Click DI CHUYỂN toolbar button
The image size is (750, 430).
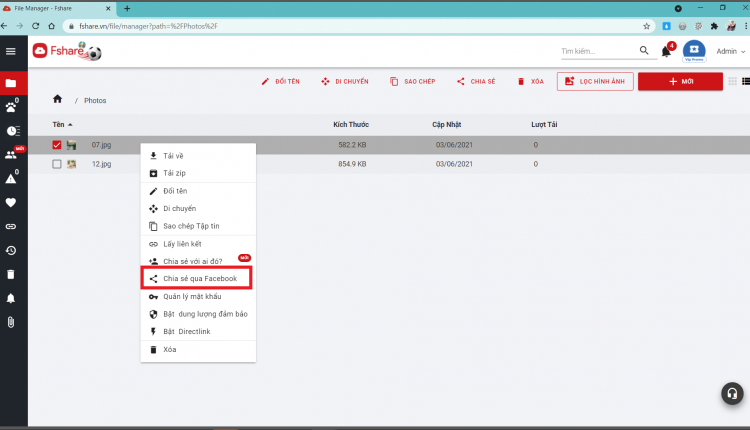[x=344, y=81]
